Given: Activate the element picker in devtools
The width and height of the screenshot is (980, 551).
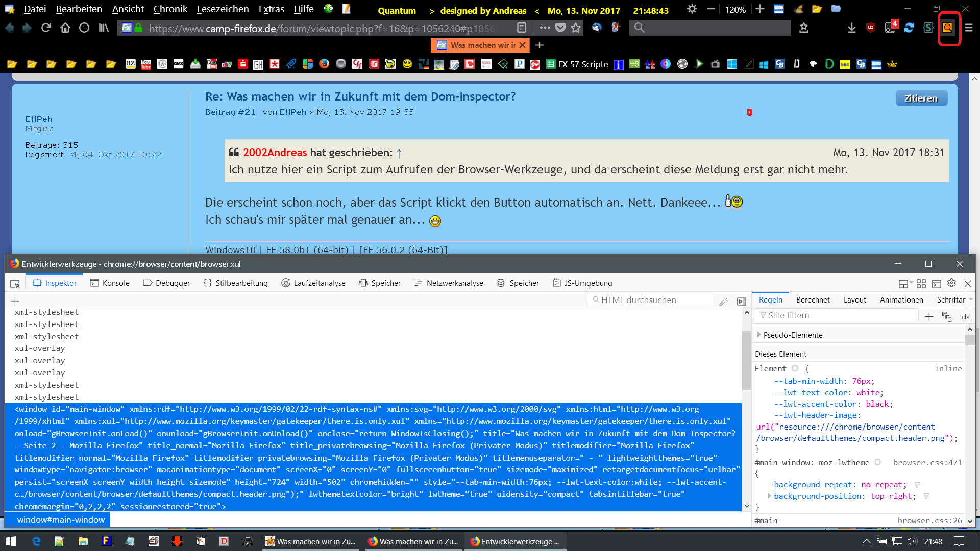Looking at the screenshot, I should pos(15,284).
